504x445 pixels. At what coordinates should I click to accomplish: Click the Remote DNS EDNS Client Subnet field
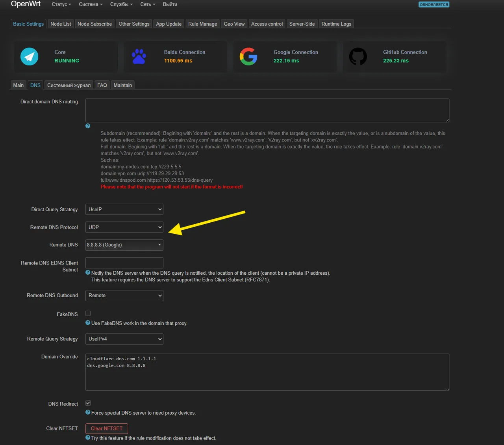tap(124, 263)
